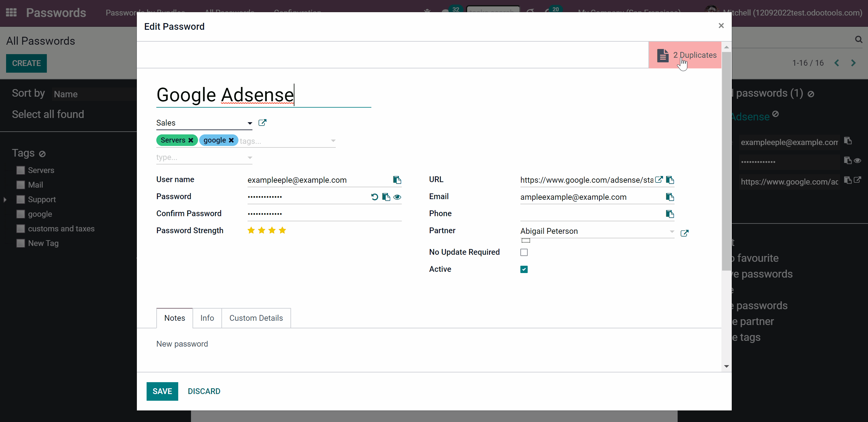Copy URL in background preview panel

click(847, 180)
